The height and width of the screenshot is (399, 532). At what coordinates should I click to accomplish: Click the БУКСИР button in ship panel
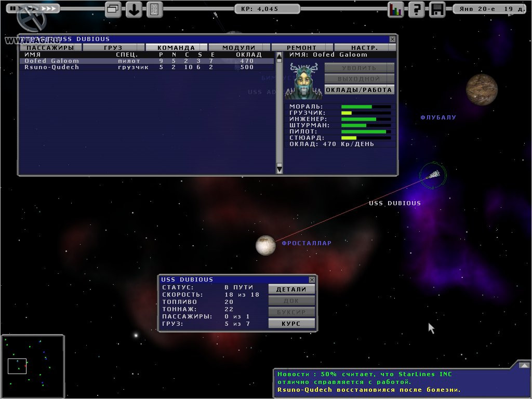pyautogui.click(x=291, y=312)
